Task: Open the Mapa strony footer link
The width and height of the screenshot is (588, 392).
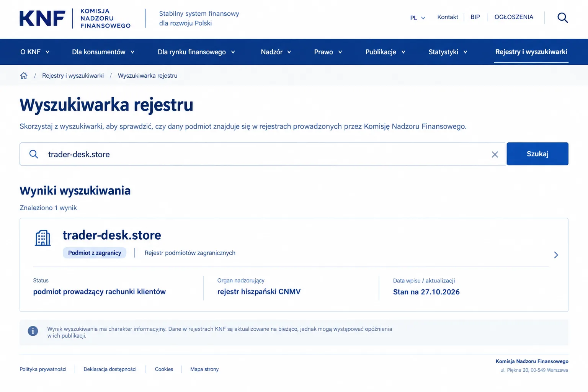Action: point(204,369)
